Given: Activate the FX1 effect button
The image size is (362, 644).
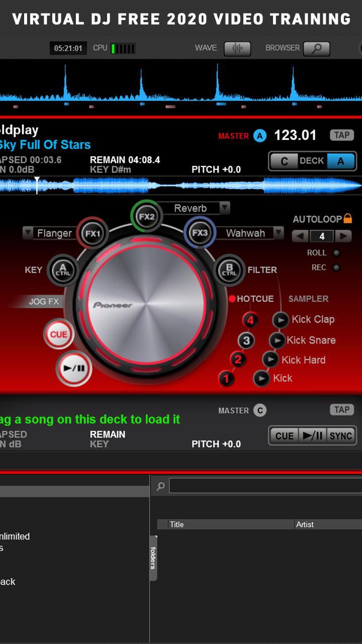Looking at the screenshot, I should 93,233.
